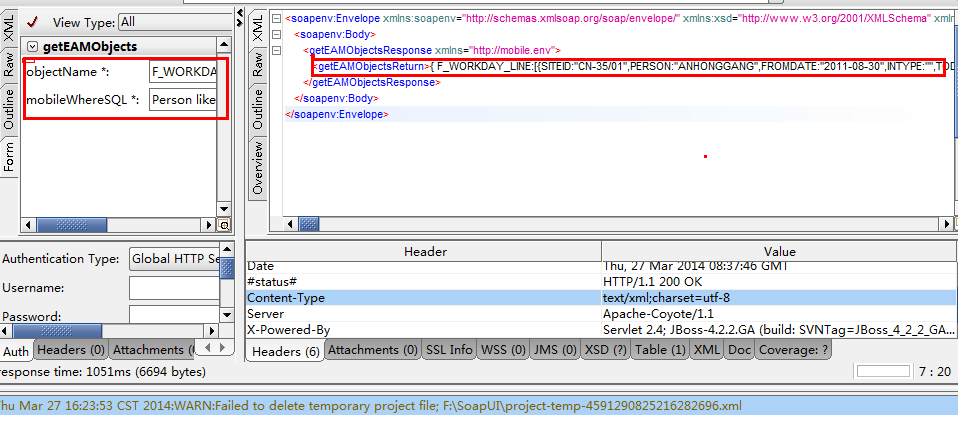Open the Doc tab
The image size is (958, 436).
[x=739, y=350]
